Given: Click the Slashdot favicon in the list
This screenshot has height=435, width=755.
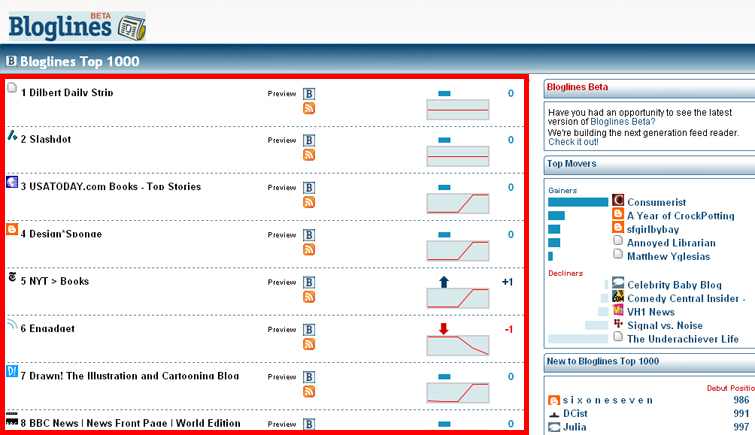Looking at the screenshot, I should pos(12,135).
